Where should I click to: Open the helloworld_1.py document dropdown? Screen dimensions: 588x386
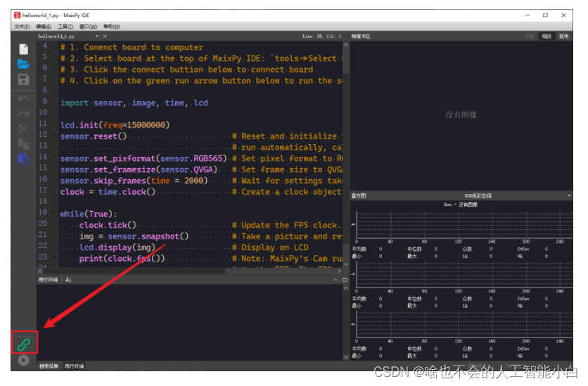coord(97,37)
